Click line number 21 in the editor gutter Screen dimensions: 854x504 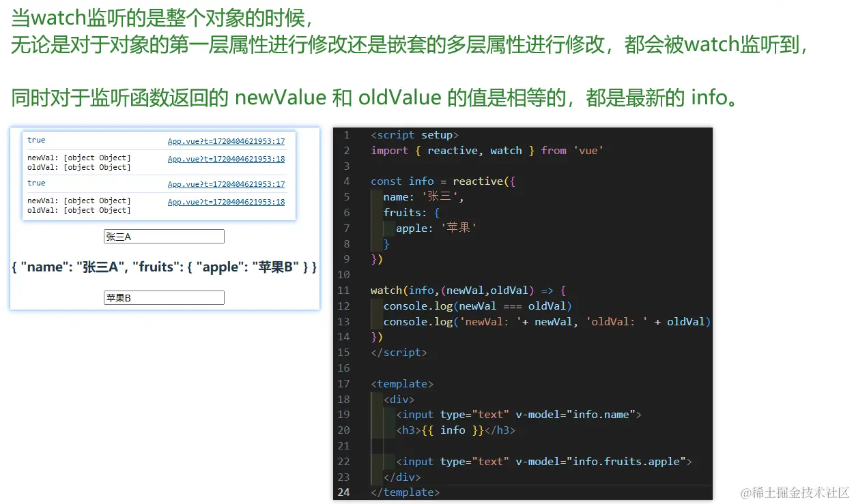click(343, 446)
